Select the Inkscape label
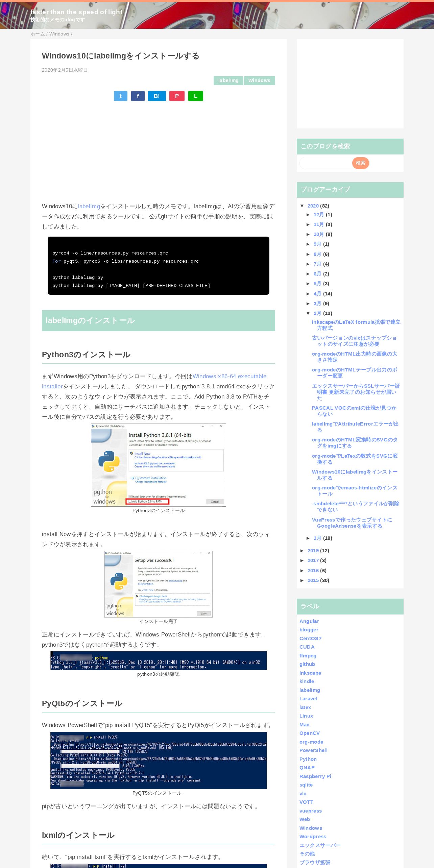This screenshot has height=868, width=434. (x=310, y=673)
